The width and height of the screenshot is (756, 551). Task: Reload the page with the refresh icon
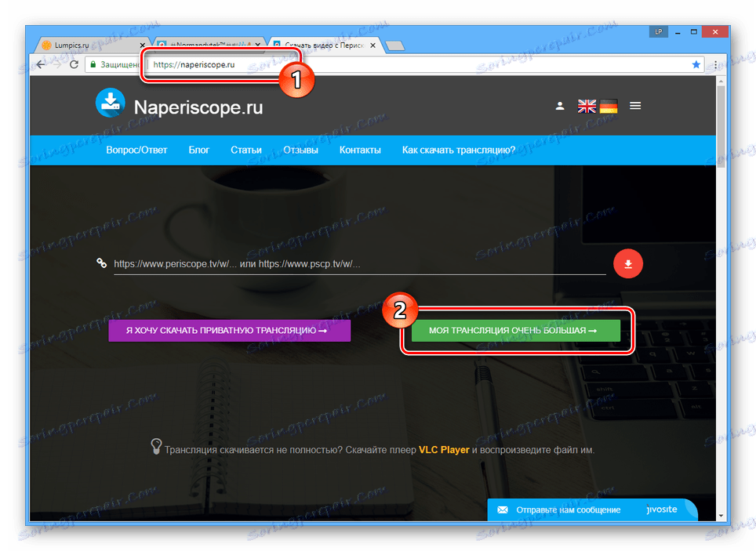pyautogui.click(x=74, y=64)
